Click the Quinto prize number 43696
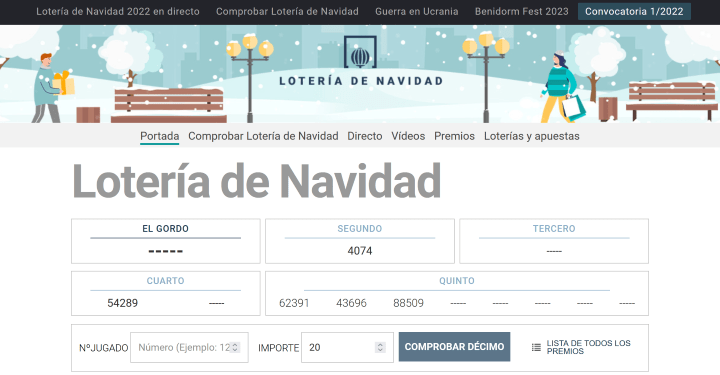The width and height of the screenshot is (720, 375). (351, 303)
